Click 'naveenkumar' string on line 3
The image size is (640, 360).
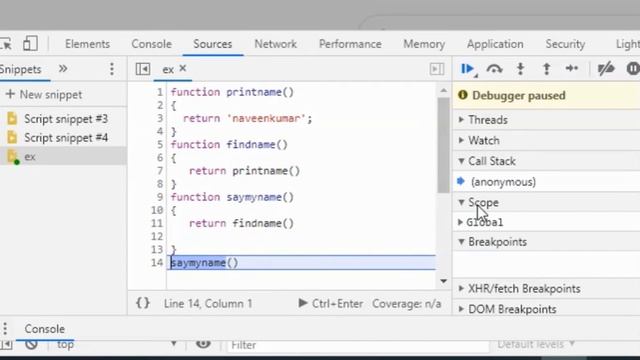tap(266, 119)
